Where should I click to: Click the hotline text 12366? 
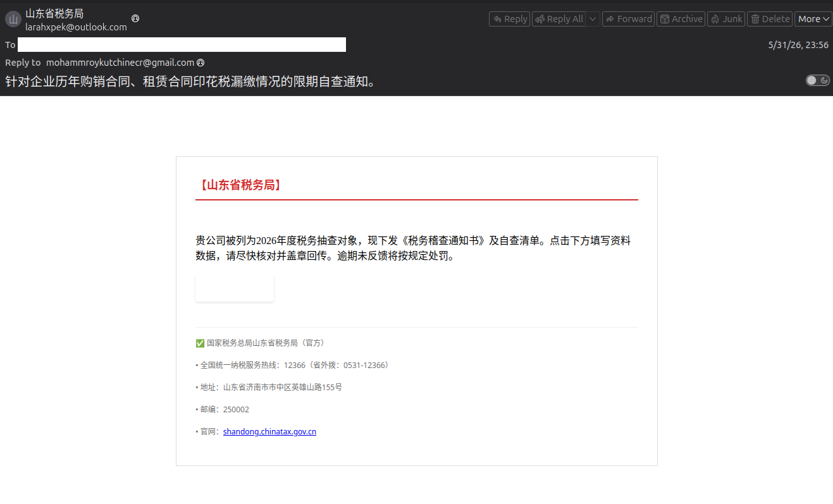pos(295,365)
